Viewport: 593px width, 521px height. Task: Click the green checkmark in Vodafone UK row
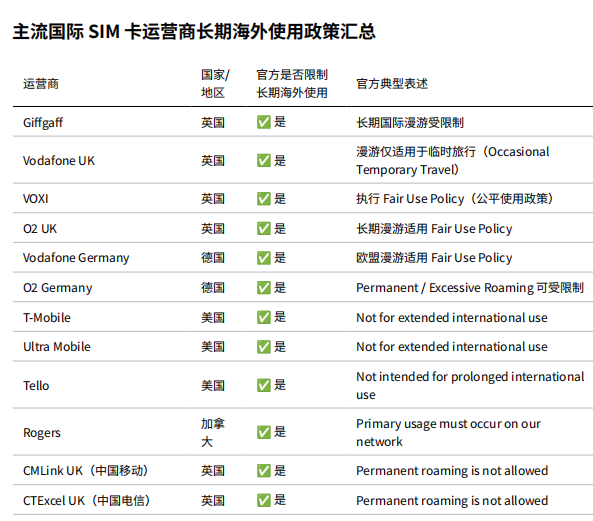(264, 160)
